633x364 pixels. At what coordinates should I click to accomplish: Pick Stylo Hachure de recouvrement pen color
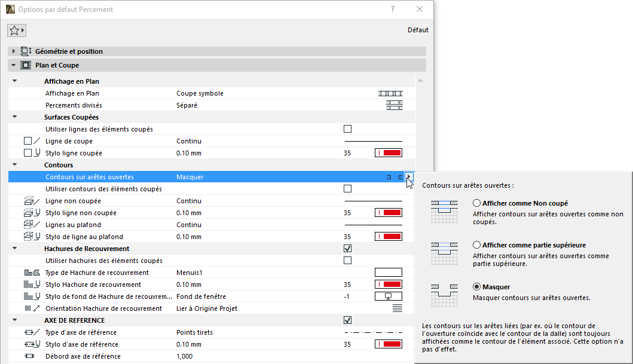(389, 285)
